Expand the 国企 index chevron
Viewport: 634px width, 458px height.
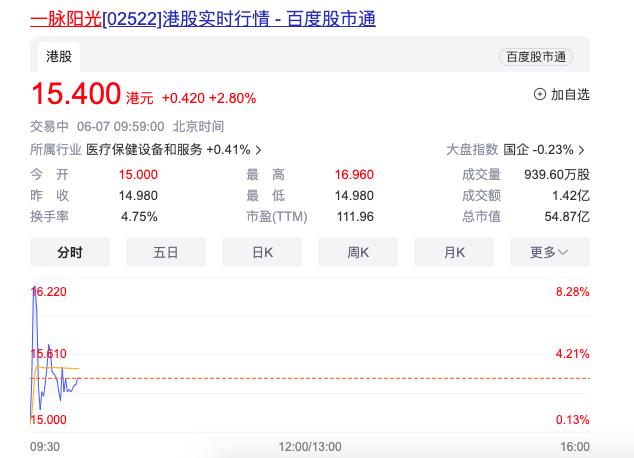coord(582,150)
